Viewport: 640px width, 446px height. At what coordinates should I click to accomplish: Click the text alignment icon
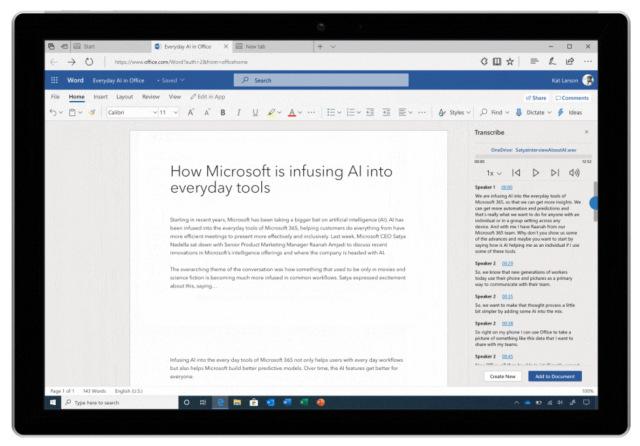click(402, 112)
